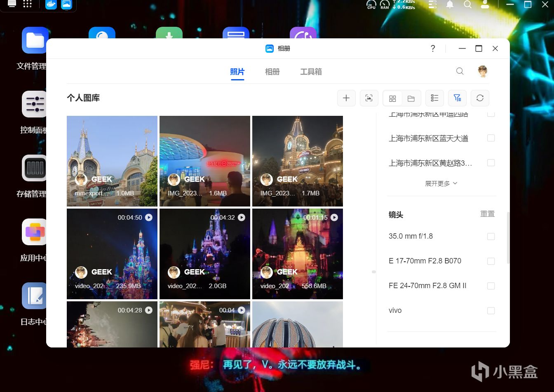This screenshot has width=554, height=392.
Task: Play the 00:04:50 video via its play icon
Action: tap(149, 217)
